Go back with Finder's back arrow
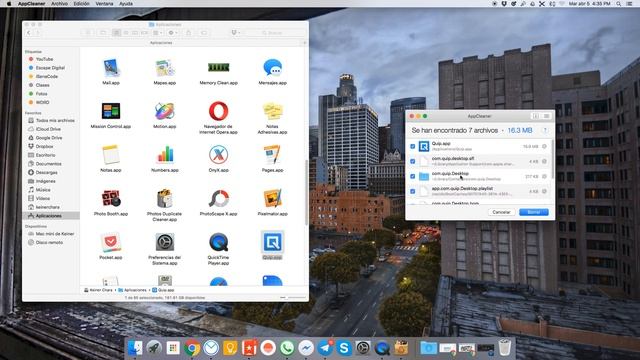This screenshot has width=640, height=360. point(29,33)
